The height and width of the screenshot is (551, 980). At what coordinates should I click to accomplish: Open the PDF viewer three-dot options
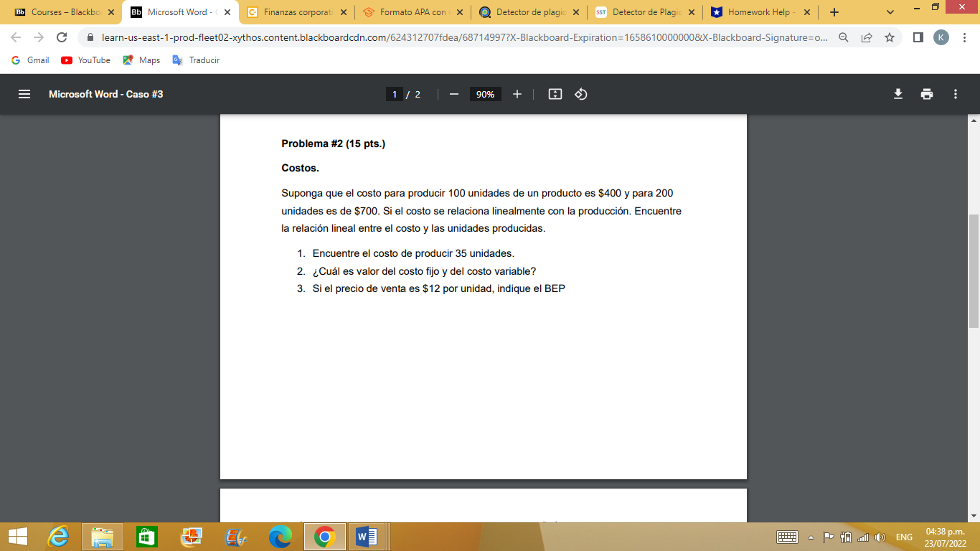[x=955, y=93]
